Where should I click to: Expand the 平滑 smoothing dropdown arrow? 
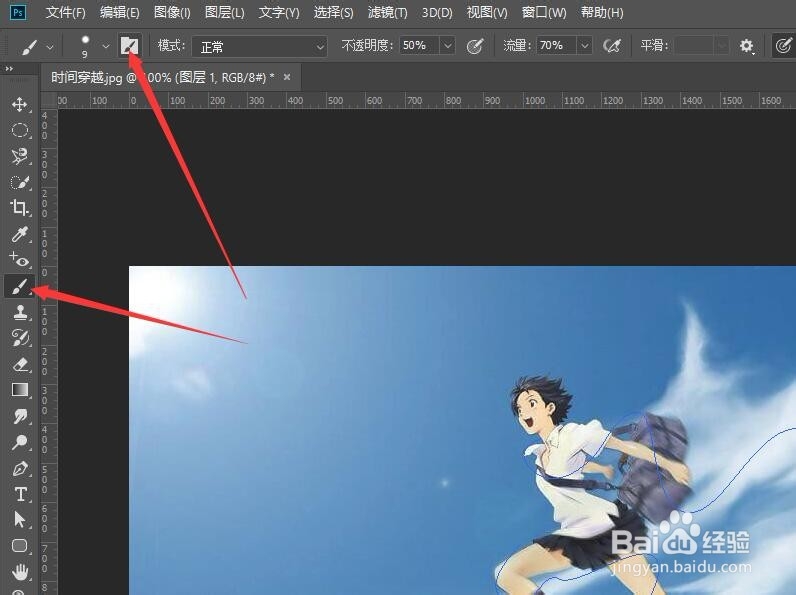coord(721,46)
